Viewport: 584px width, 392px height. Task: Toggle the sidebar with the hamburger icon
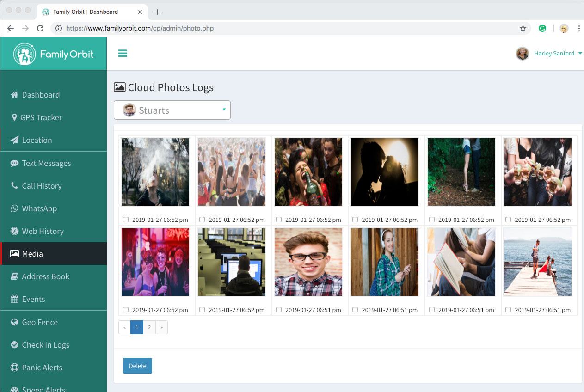pos(123,53)
